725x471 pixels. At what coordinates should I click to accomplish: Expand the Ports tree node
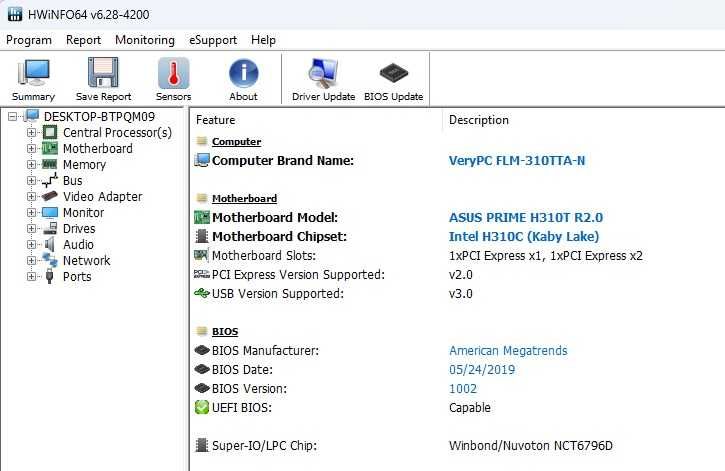pos(31,276)
